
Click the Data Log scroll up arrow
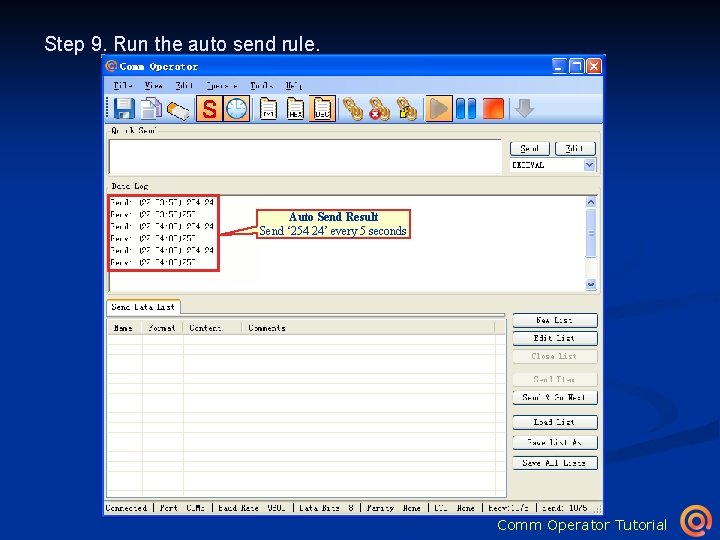[591, 202]
